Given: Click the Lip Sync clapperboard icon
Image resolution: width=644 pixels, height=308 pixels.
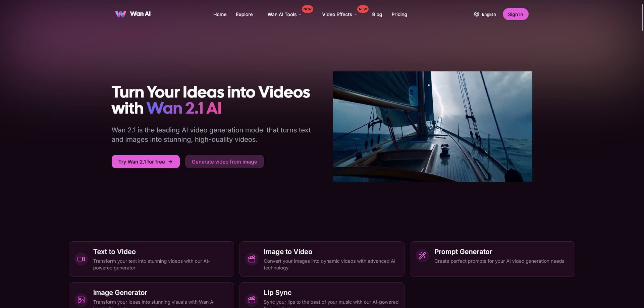Looking at the screenshot, I should pos(252,300).
